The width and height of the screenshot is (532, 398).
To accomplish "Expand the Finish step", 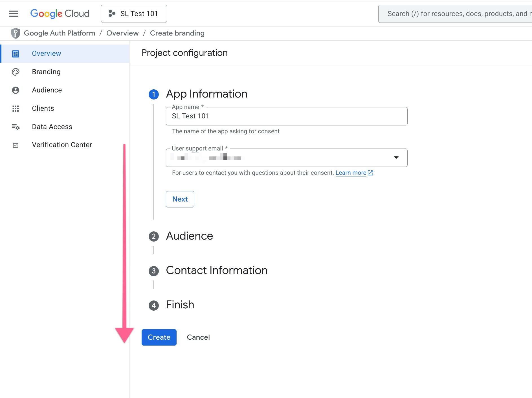I will click(180, 305).
